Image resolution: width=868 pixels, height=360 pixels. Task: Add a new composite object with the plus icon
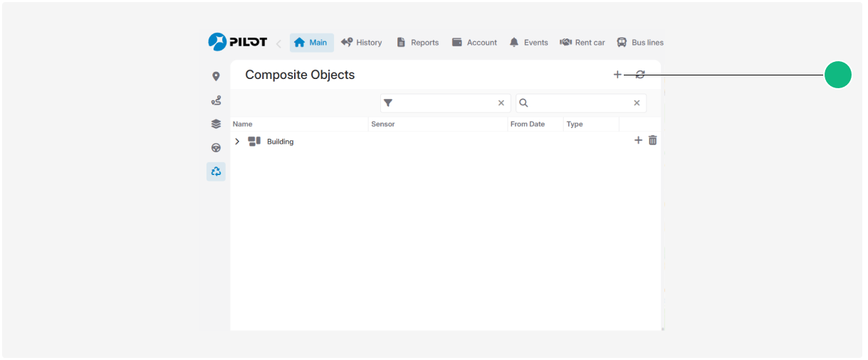coord(617,75)
